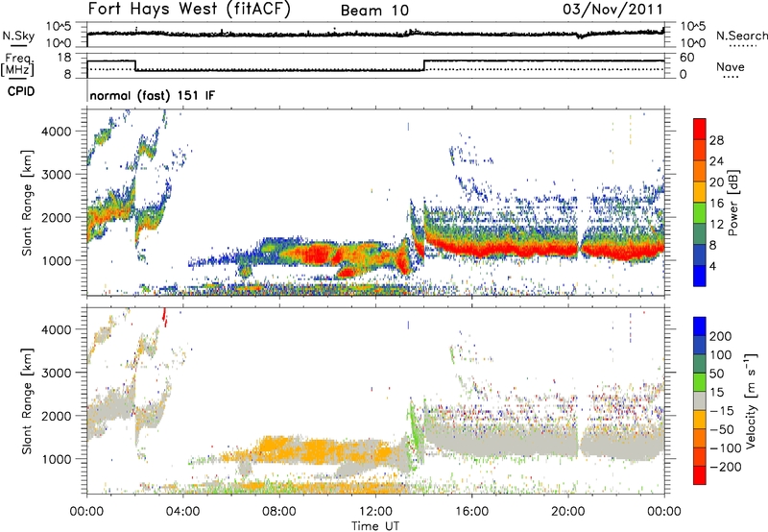The image size is (768, 532).
Task: Select the 200 label on Velocity colorbar
Action: click(x=721, y=336)
